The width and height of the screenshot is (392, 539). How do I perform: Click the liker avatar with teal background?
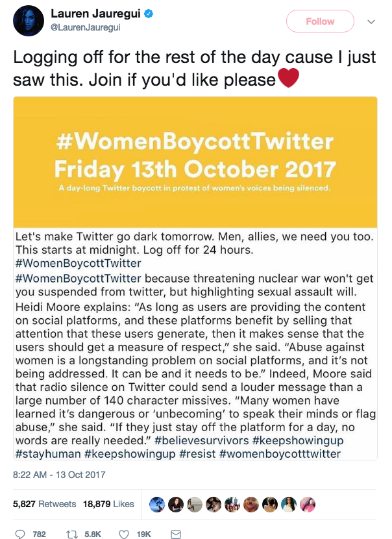pos(288,504)
